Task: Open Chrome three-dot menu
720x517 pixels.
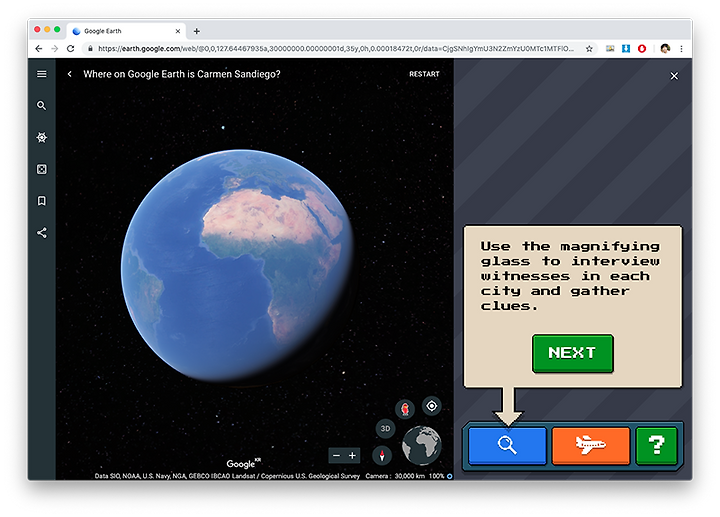Action: (681, 49)
